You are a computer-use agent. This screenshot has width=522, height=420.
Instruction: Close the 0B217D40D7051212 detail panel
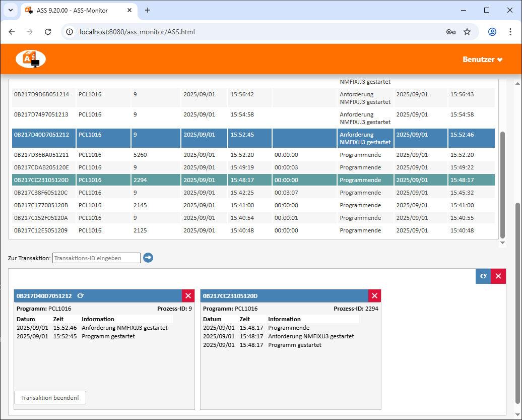coord(188,296)
